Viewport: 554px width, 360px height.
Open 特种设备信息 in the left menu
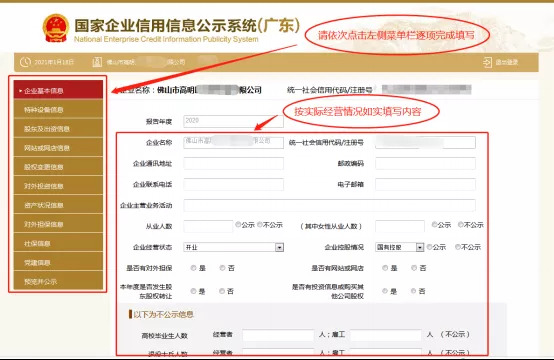pos(58,110)
